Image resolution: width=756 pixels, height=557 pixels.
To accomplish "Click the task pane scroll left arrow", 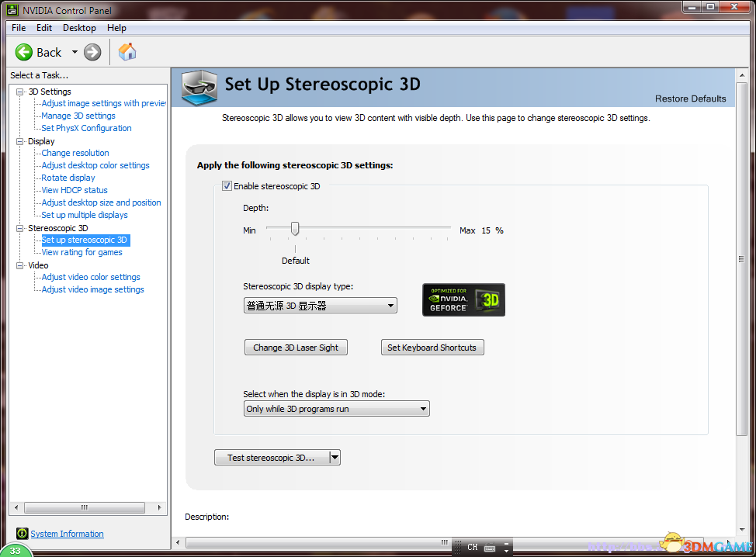I will tap(16, 507).
